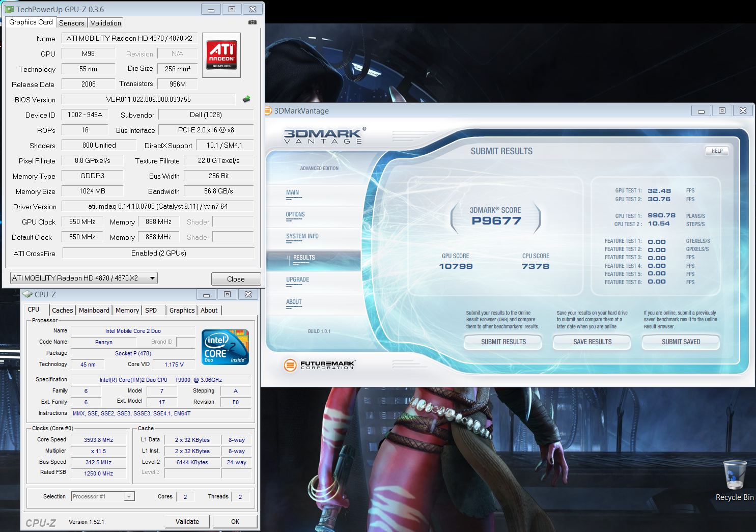The image size is (756, 532).
Task: Click the BIOS Version field value
Action: point(149,99)
